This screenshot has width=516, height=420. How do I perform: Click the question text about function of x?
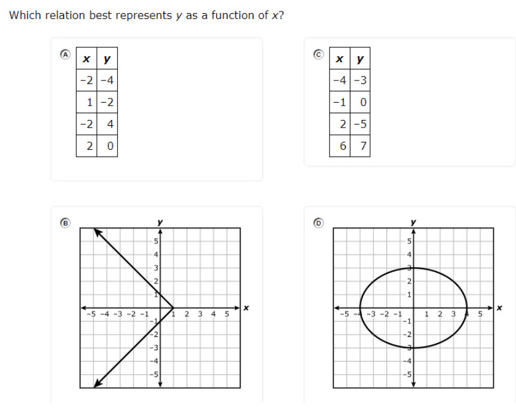146,16
